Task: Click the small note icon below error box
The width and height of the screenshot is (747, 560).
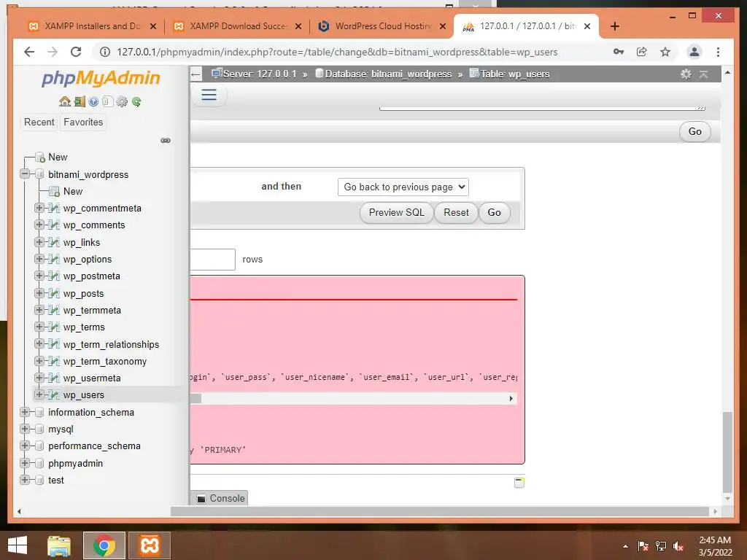Action: tap(519, 483)
